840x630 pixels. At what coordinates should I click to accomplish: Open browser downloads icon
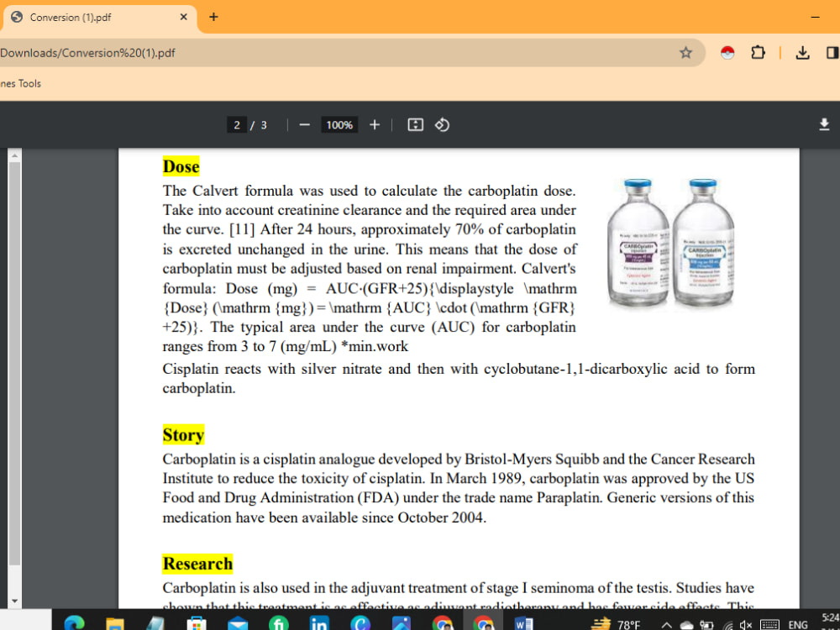click(802, 52)
